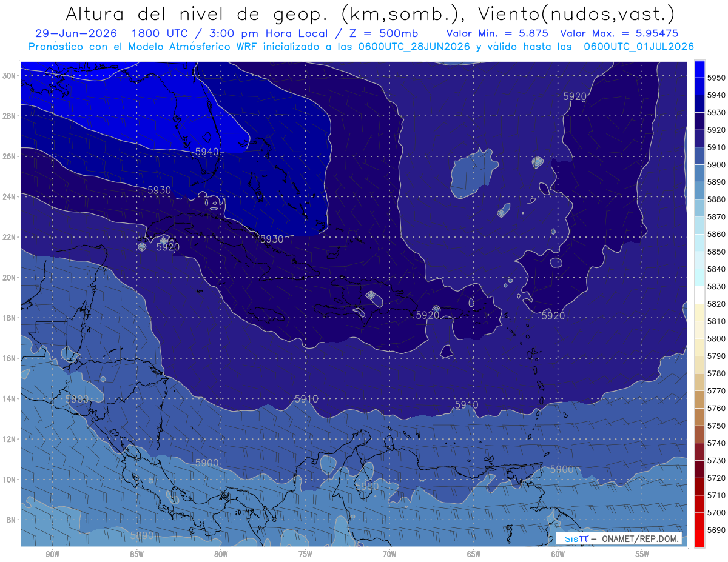The width and height of the screenshot is (728, 562).
Task: Click the 5940 contour label on the map
Action: point(207,152)
